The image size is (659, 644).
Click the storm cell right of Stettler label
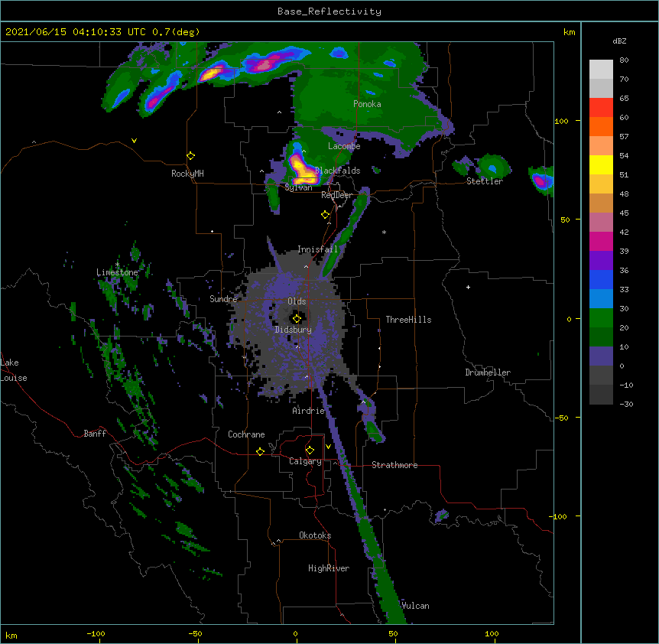542,181
